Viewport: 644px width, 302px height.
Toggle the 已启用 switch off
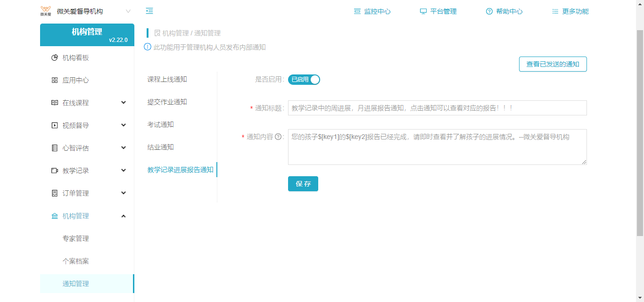[x=304, y=80]
